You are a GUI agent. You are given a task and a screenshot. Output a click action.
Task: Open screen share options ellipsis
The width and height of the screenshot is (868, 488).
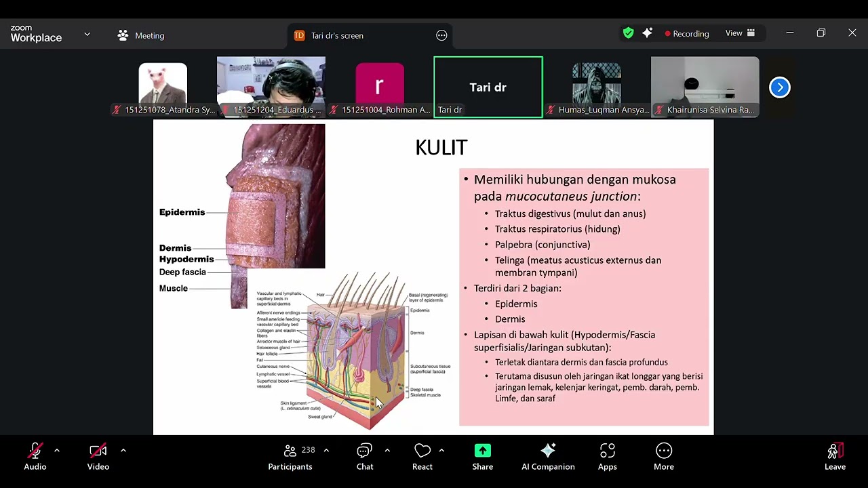441,35
